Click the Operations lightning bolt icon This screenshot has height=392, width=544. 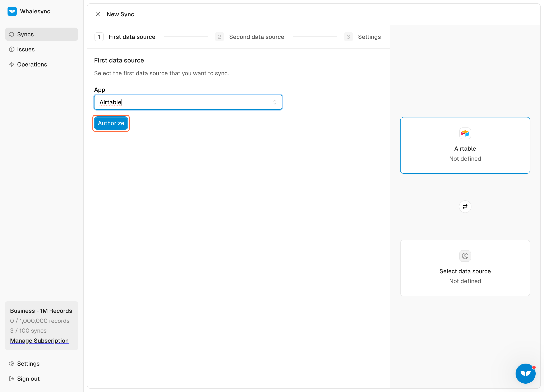[12, 65]
